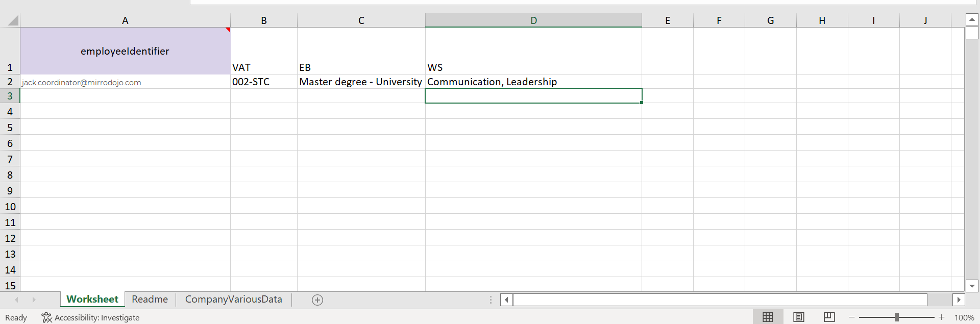Select row 1 header
The image size is (980, 324).
click(10, 51)
